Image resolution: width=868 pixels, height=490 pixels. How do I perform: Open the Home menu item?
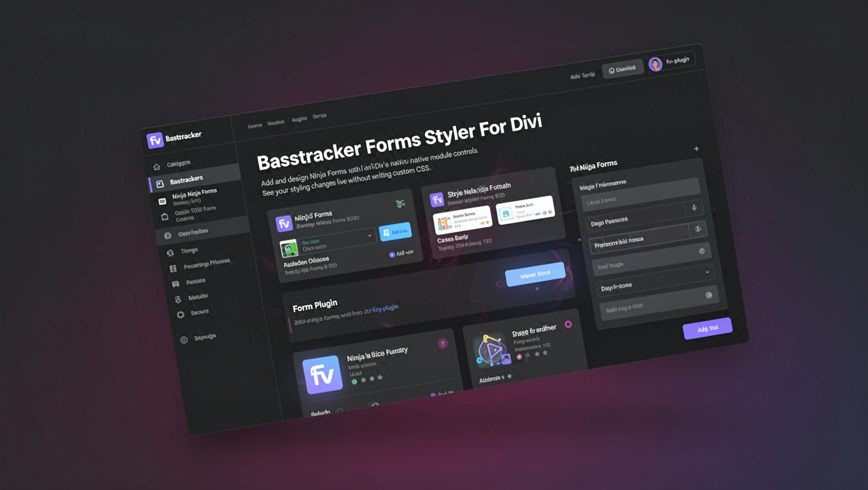254,126
